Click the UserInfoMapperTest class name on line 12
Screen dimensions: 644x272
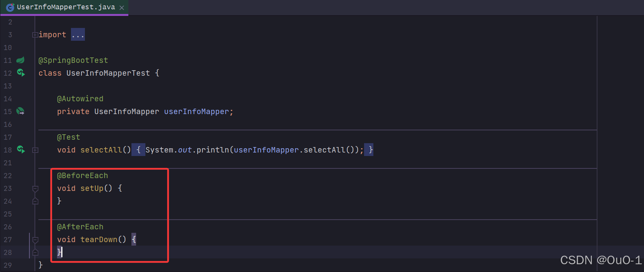point(108,73)
